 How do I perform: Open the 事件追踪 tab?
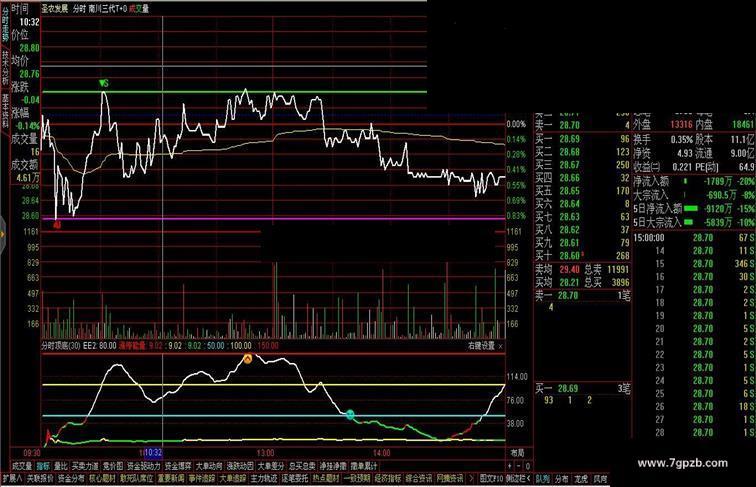click(202, 479)
